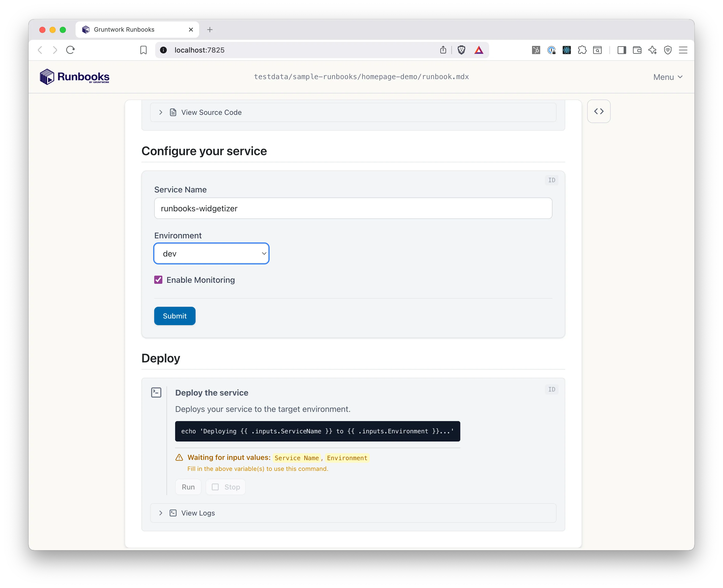Viewport: 723px width, 588px height.
Task: Uncheck the Stop checkbox
Action: 215,487
